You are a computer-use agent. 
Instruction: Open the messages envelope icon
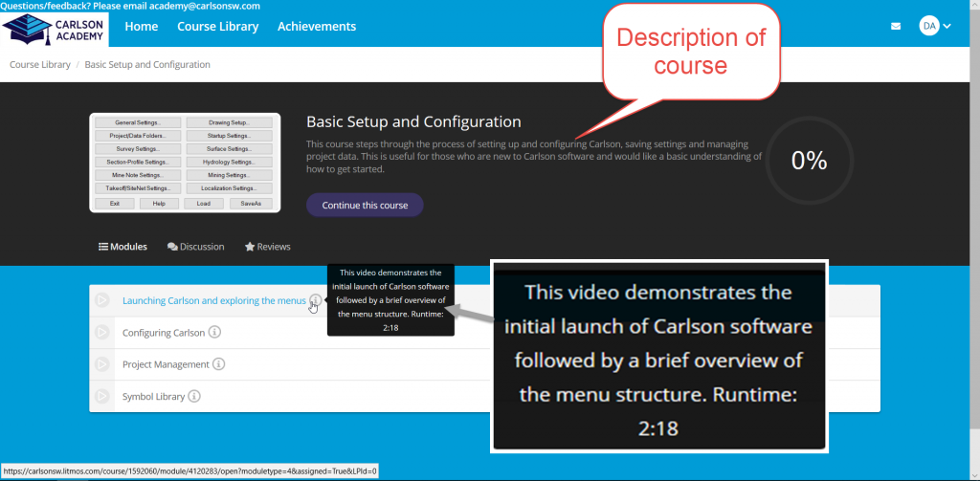(896, 26)
